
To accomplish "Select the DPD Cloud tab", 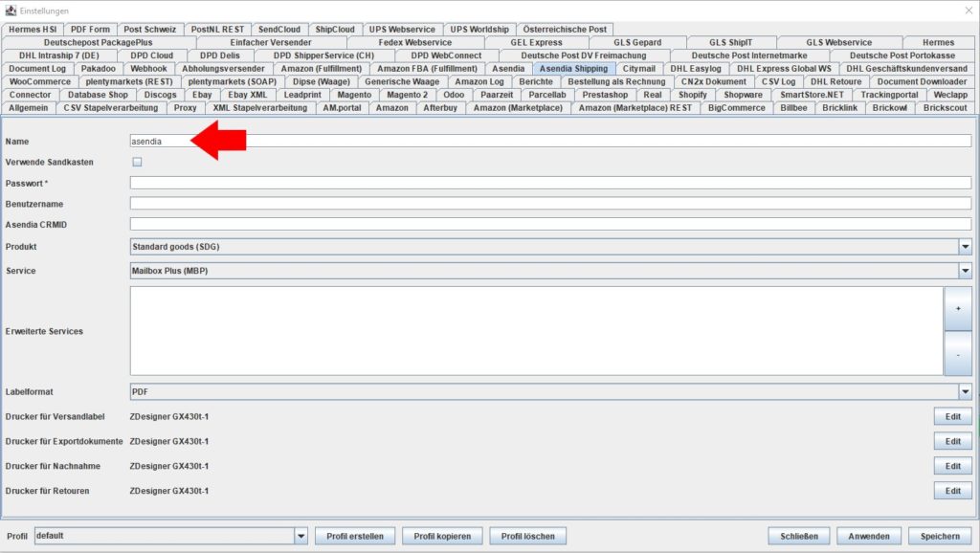I will (152, 55).
